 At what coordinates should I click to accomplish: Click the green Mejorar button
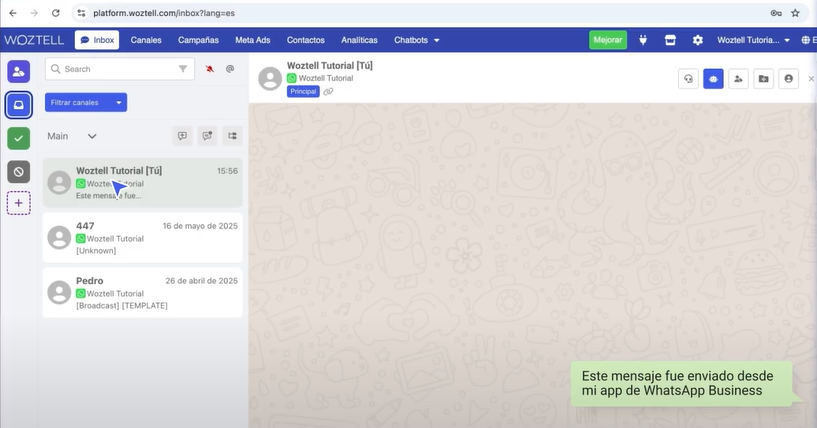tap(608, 40)
